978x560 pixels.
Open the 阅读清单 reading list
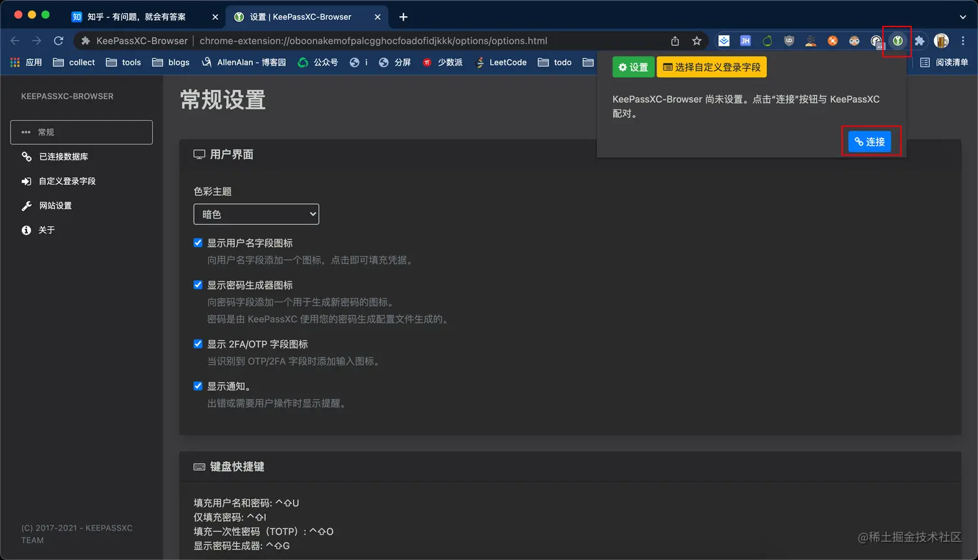[x=944, y=62]
